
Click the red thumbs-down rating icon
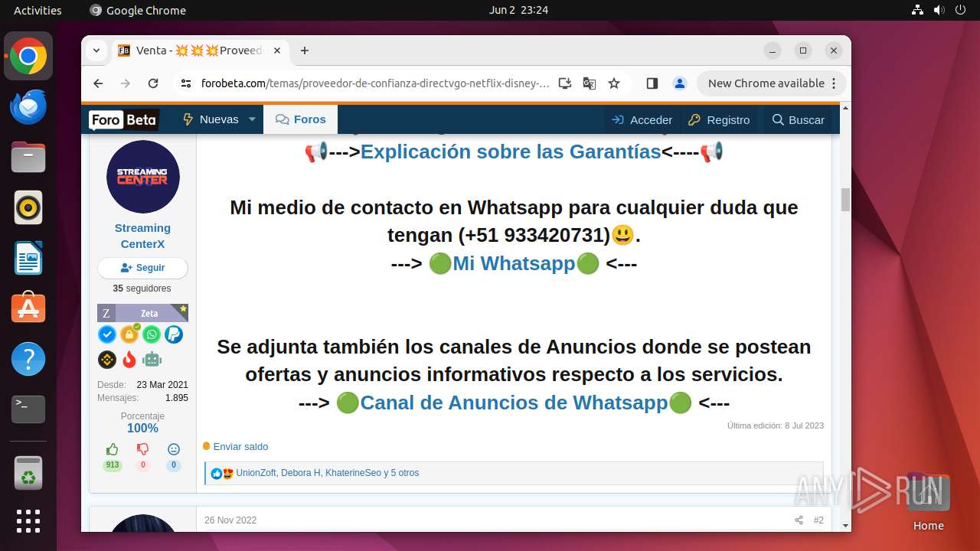pyautogui.click(x=142, y=449)
